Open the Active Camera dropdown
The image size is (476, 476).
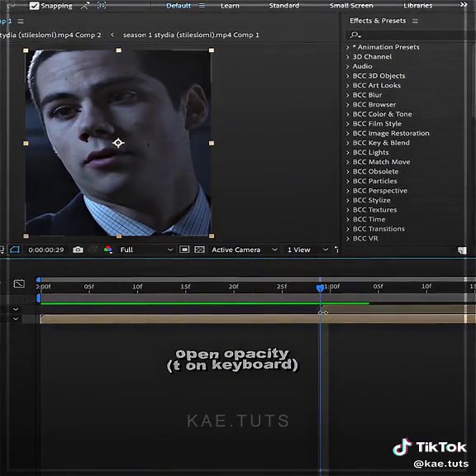coord(245,250)
